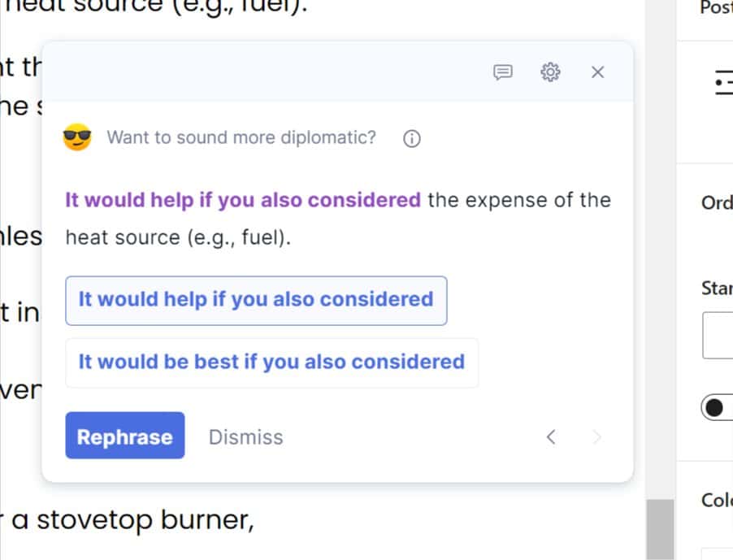Open the feedback comment icon
733x560 pixels.
pyautogui.click(x=503, y=72)
